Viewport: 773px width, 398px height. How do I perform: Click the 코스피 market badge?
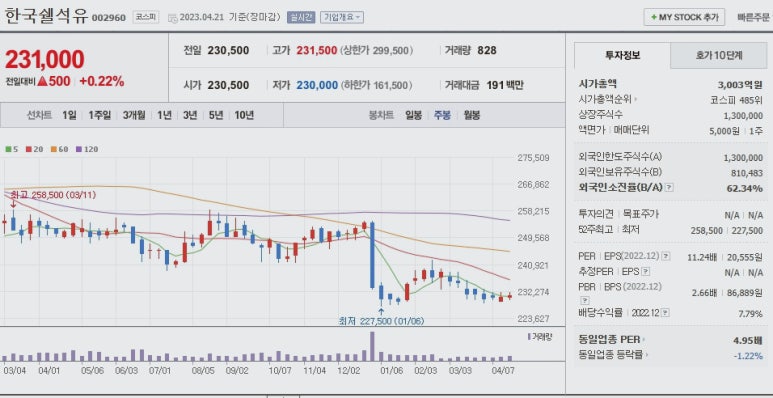(x=146, y=17)
